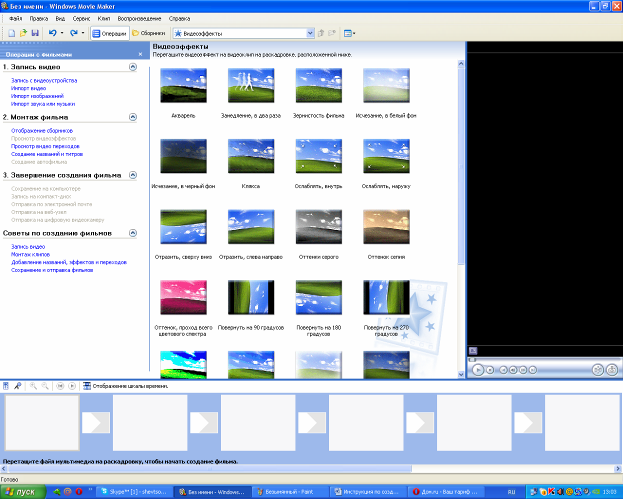Click the Up One Level toolbar icon
623x499 pixels.
pyautogui.click(x=321, y=33)
